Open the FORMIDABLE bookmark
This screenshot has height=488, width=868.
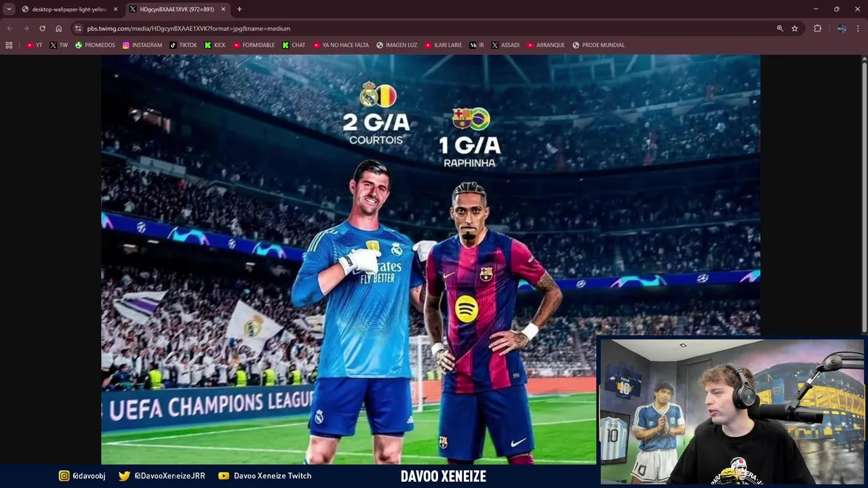tap(254, 45)
